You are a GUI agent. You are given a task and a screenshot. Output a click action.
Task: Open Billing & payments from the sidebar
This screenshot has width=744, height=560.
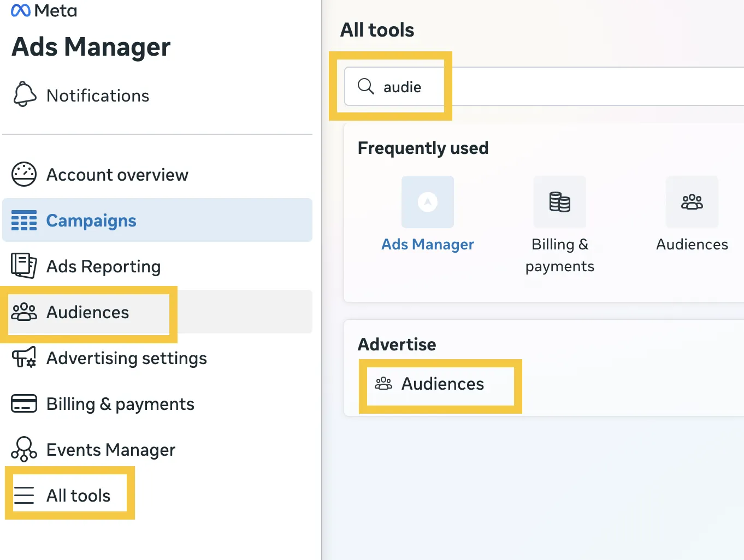157,403
